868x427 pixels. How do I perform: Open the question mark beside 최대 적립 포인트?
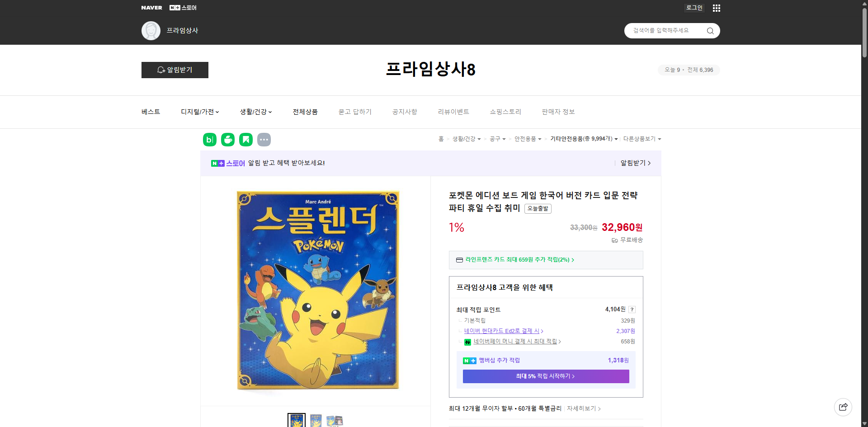[632, 310]
